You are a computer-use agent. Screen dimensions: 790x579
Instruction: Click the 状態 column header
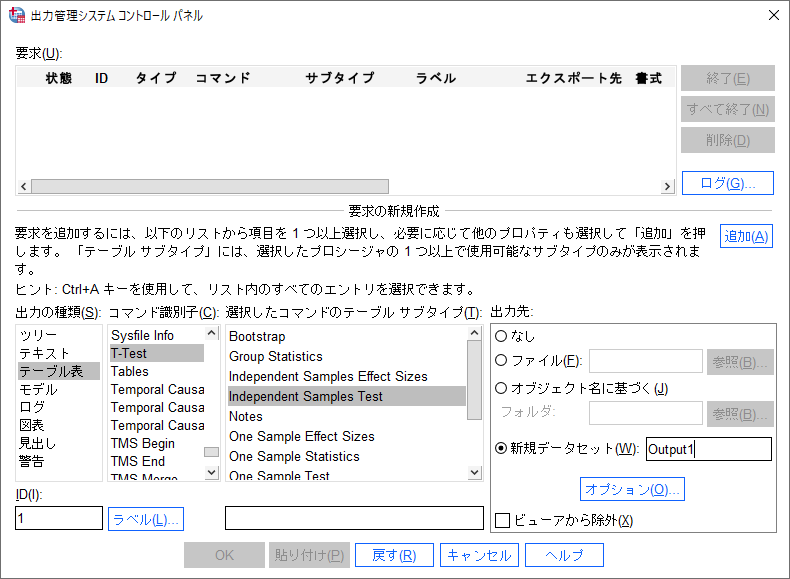[59, 78]
